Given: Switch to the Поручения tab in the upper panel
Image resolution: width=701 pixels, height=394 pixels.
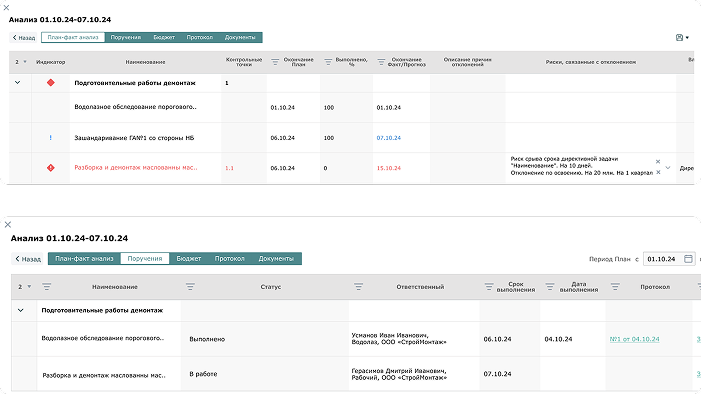Looking at the screenshot, I should [x=126, y=38].
